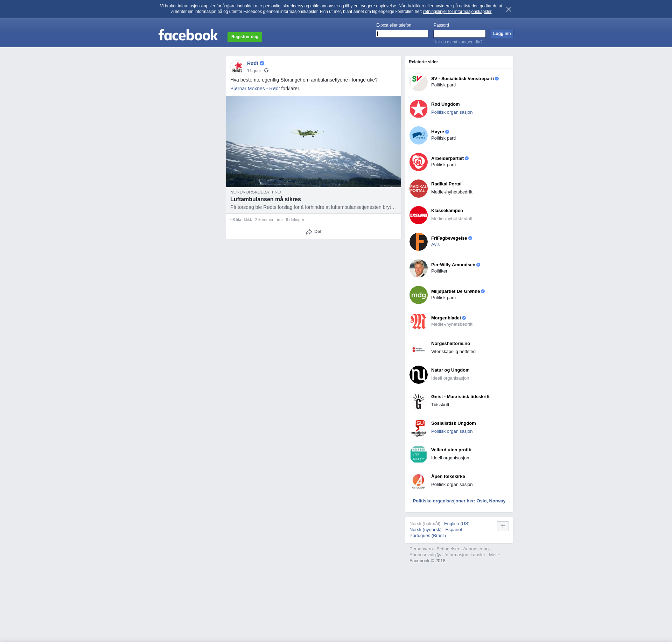Switch language to Norsk (nynorsk)
Screen dimensions: 672x642
(426, 530)
